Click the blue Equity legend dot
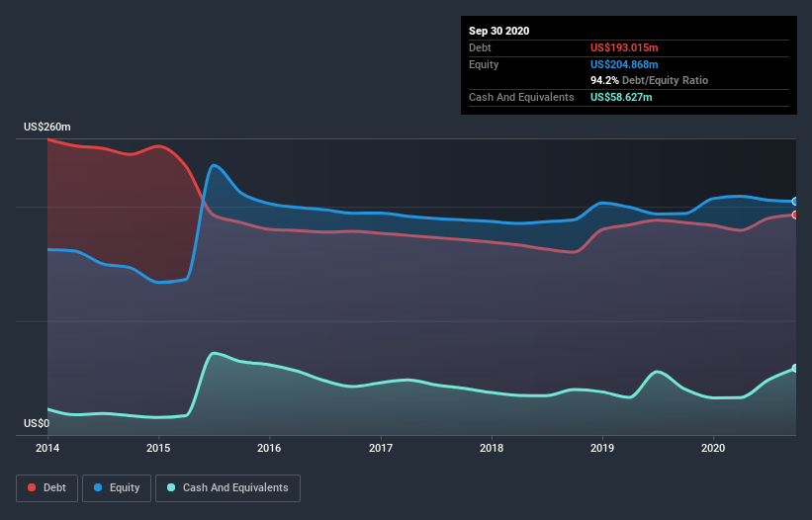The image size is (812, 520). 98,487
